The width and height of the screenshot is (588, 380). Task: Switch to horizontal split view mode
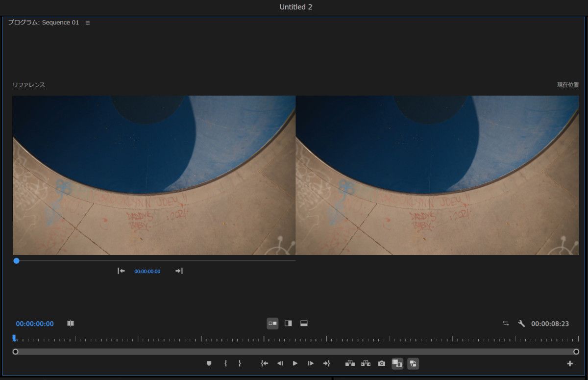pyautogui.click(x=303, y=323)
